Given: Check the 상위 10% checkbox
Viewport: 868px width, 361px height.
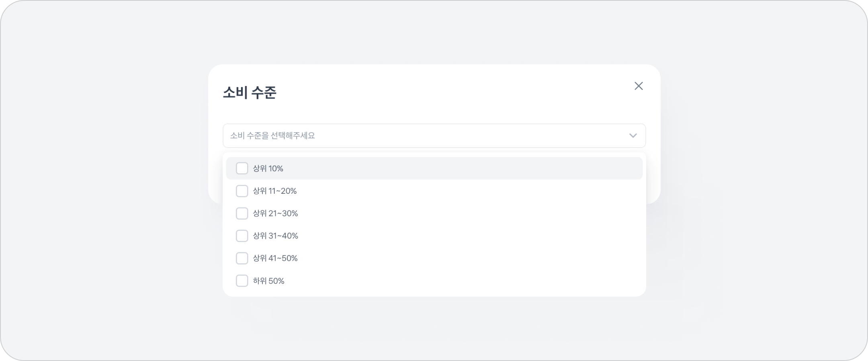Looking at the screenshot, I should (x=242, y=168).
